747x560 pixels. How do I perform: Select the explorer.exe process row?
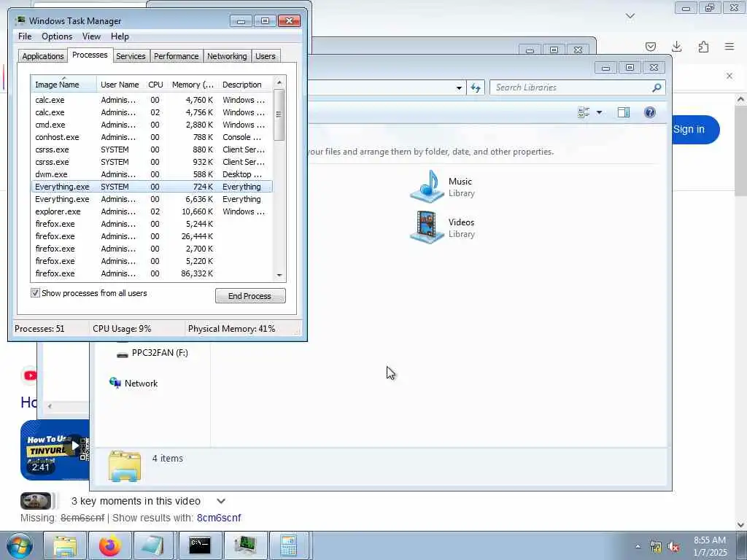pyautogui.click(x=152, y=211)
